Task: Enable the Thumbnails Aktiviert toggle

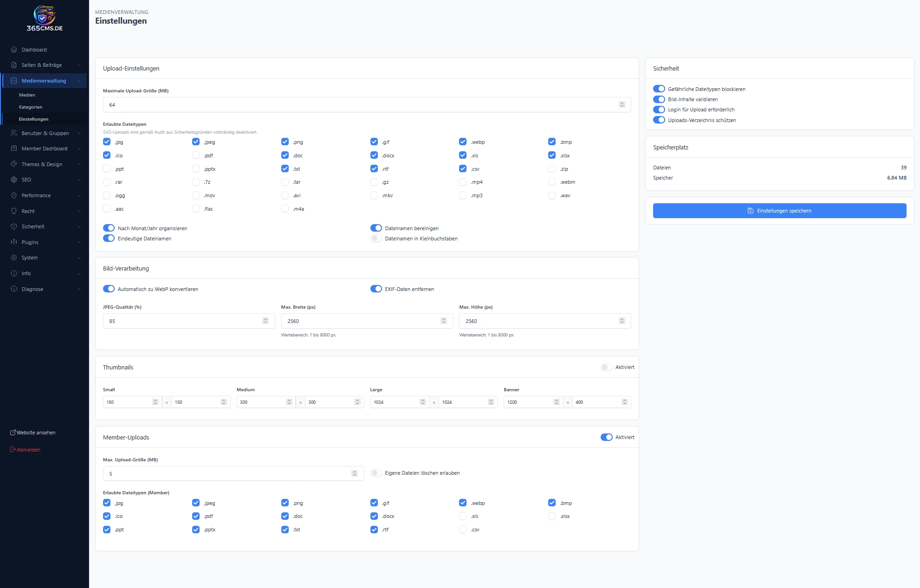Action: point(606,367)
